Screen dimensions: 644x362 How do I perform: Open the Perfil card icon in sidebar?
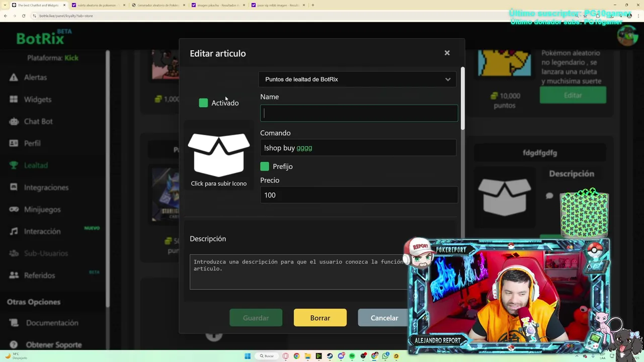coord(14,143)
